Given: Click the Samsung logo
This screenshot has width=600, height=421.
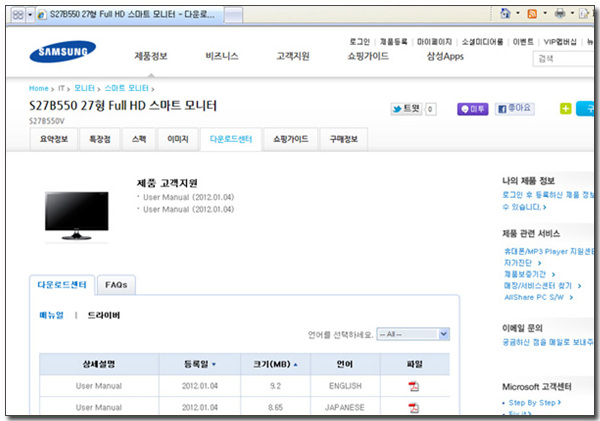Looking at the screenshot, I should [63, 52].
